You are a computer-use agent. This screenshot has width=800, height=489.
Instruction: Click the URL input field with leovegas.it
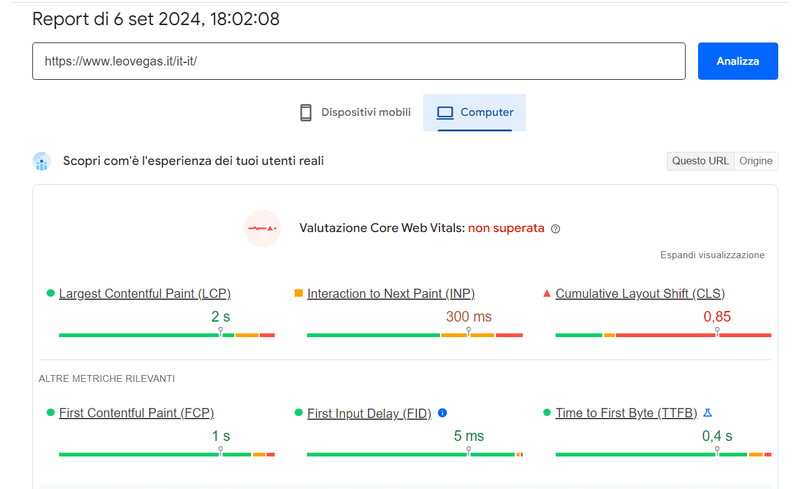[x=359, y=61]
